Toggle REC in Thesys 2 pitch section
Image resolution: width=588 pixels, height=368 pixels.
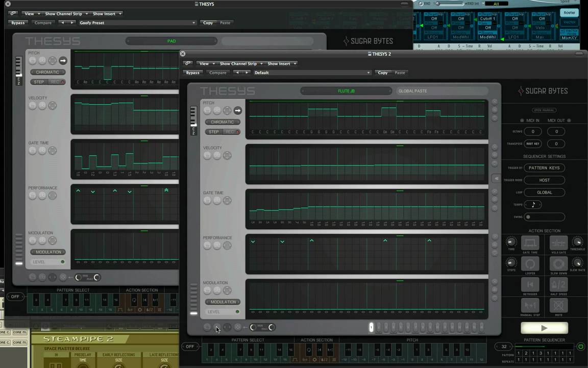pos(231,132)
